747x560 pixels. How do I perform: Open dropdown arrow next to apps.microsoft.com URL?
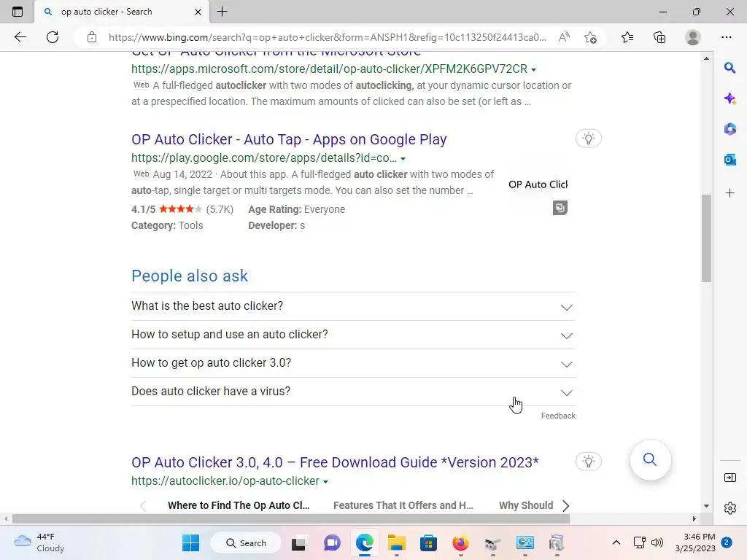(x=533, y=69)
